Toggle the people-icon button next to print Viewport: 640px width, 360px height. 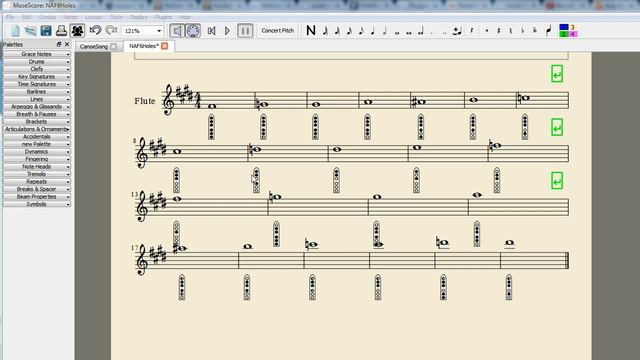click(77, 31)
